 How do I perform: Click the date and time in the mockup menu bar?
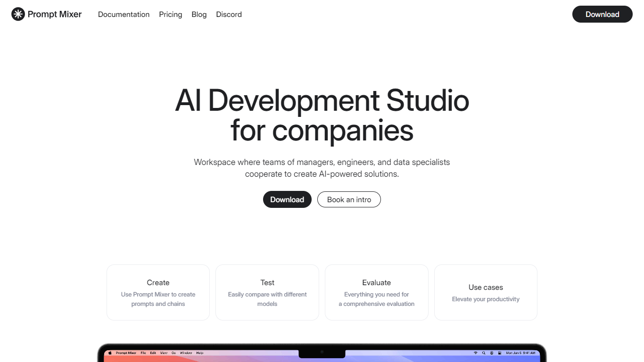[x=520, y=353]
